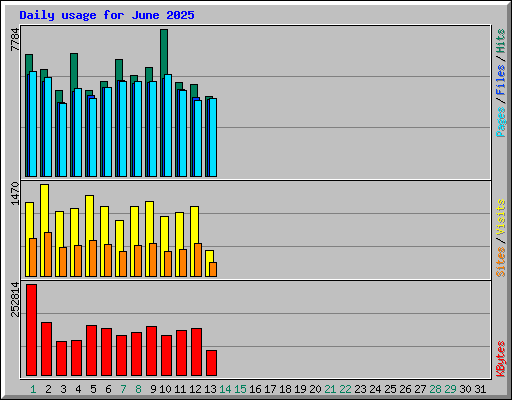The width and height of the screenshot is (512, 400).
Task: Select green day 28 on the x-axis
Action: [435, 389]
